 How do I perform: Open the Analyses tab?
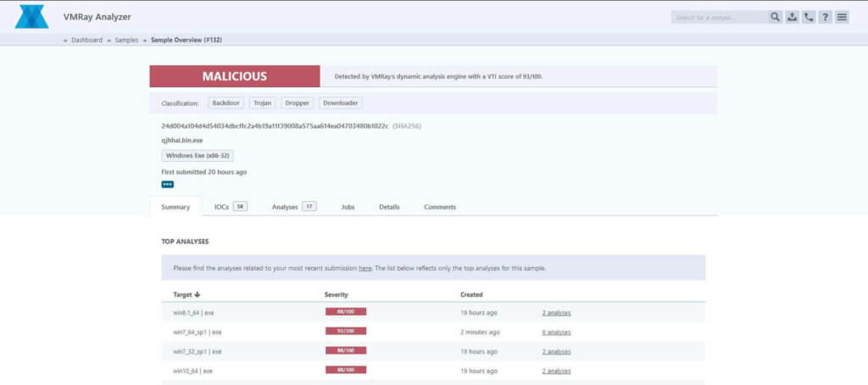coord(285,207)
